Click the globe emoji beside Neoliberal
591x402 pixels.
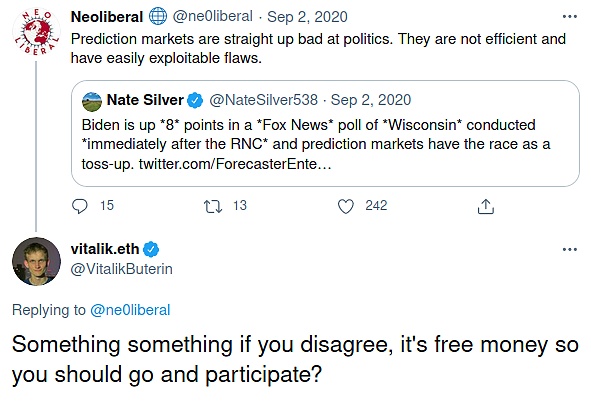tap(158, 17)
